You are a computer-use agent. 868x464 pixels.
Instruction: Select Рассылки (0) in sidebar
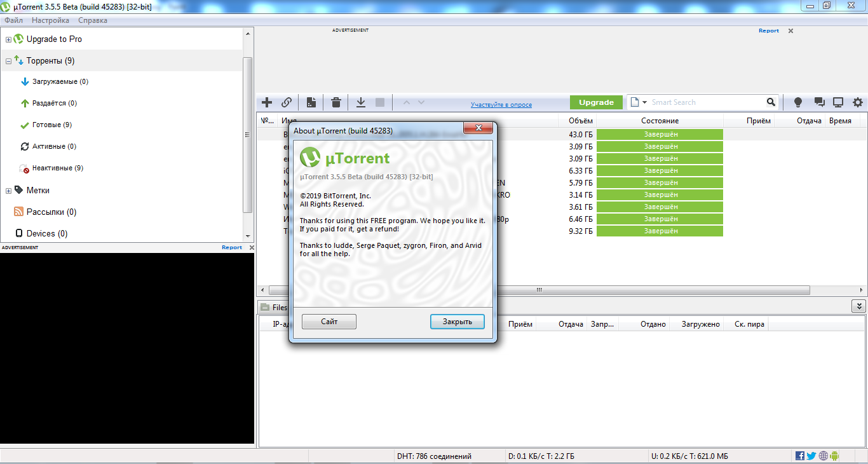51,212
